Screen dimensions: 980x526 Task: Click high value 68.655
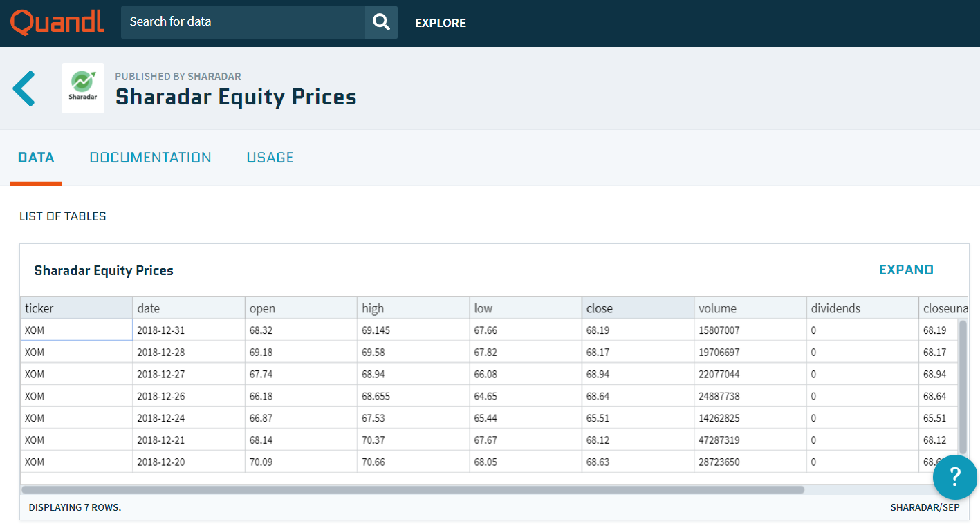coord(413,396)
